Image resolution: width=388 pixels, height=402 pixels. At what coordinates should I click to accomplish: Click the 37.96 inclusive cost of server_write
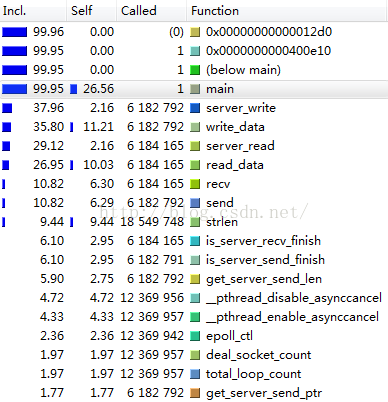click(x=48, y=108)
